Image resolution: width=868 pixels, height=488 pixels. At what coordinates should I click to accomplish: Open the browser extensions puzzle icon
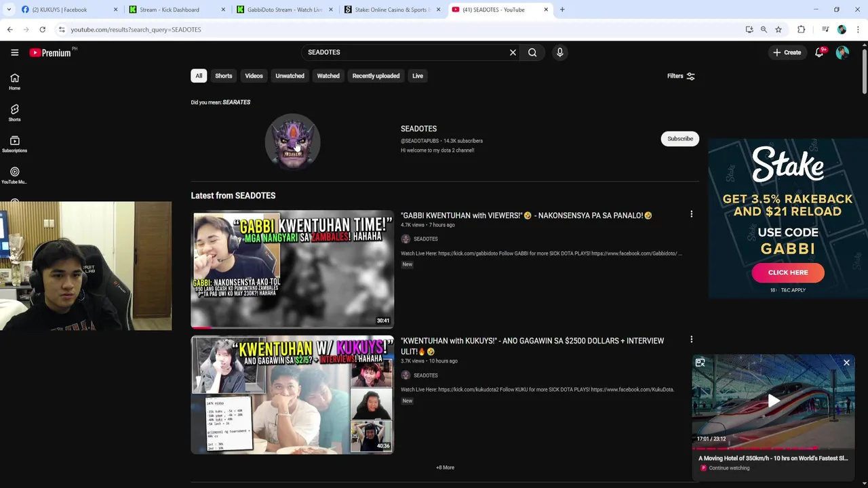coord(801,30)
